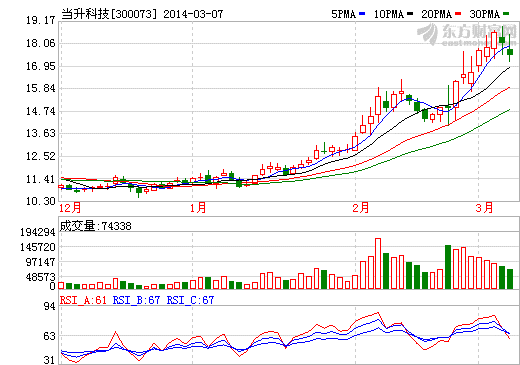Viewport: 520px width, 365px height.
Task: Click the 12月 month axis label
Action: tap(70, 208)
